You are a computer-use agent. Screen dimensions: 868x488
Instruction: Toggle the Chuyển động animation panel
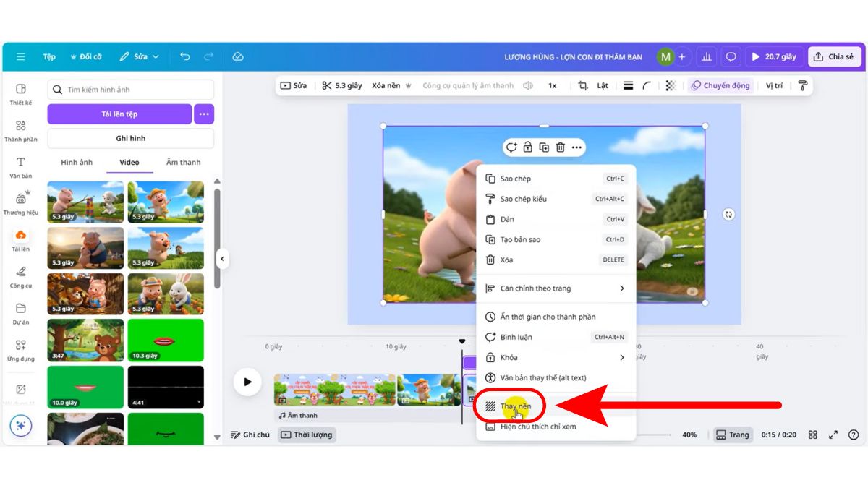(721, 85)
